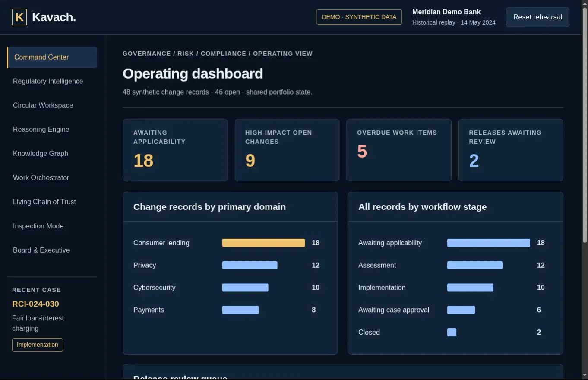Click the Implementation stage bar
588x380 pixels.
470,288
